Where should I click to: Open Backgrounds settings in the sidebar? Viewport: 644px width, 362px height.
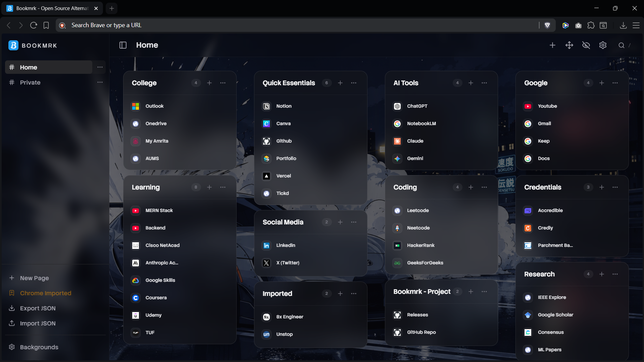click(x=34, y=347)
